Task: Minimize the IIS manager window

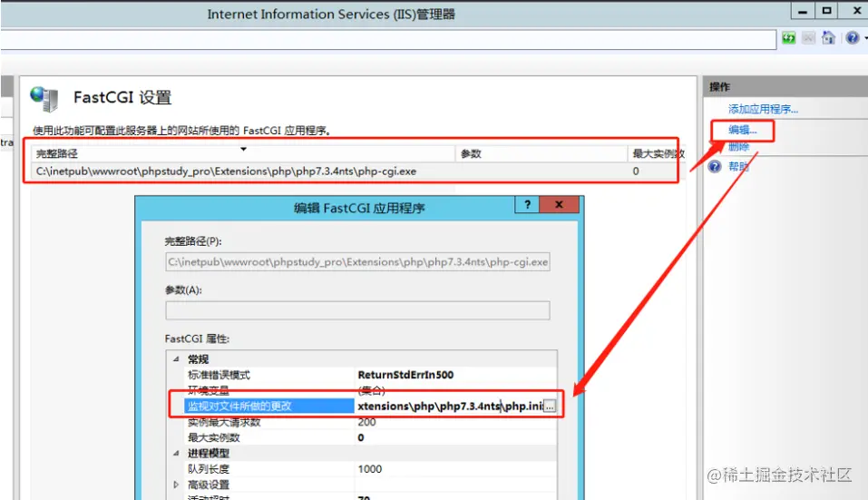Action: 803,11
